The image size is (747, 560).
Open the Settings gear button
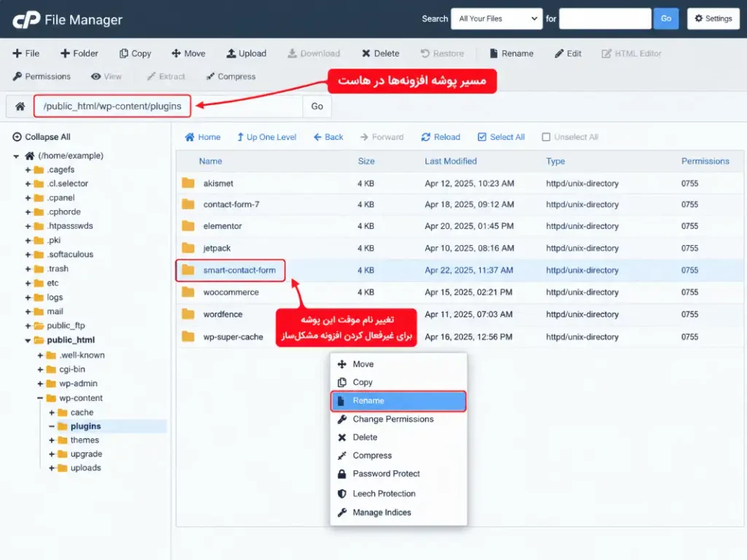click(x=713, y=18)
